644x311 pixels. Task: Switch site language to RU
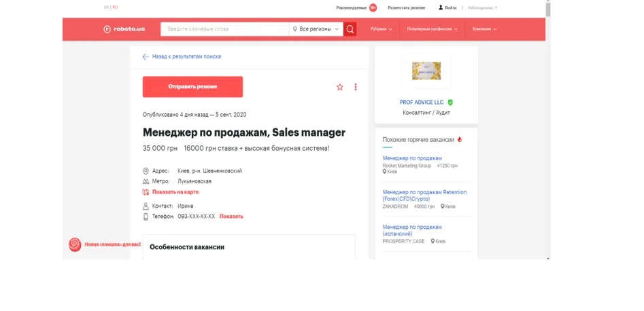115,7
